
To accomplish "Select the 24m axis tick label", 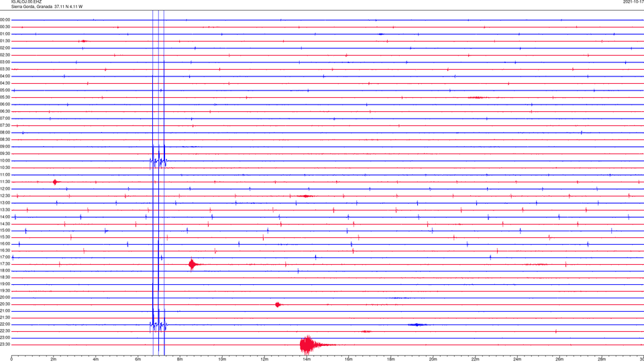I will coord(517,359).
